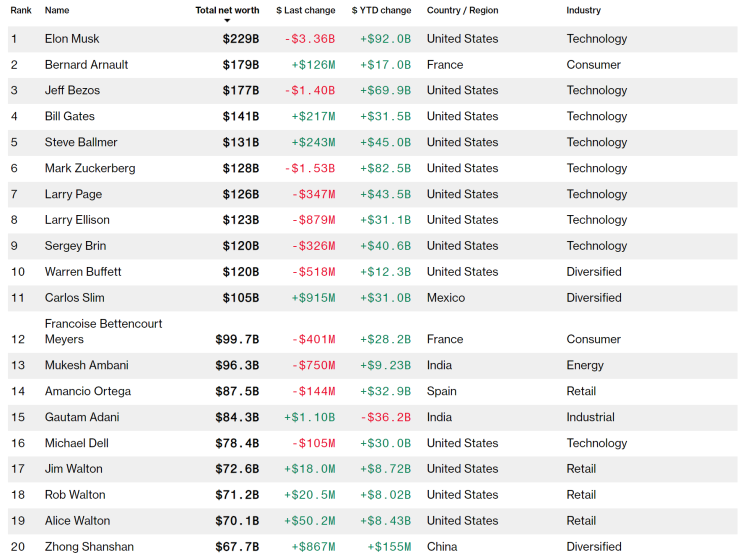The image size is (743, 557).
Task: Click on Mark Zuckerberg's name
Action: (x=90, y=169)
